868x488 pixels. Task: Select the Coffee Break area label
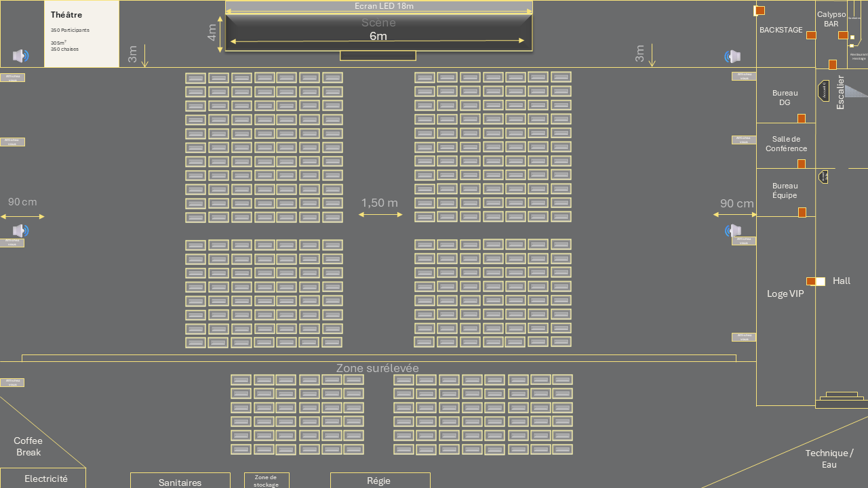28,447
